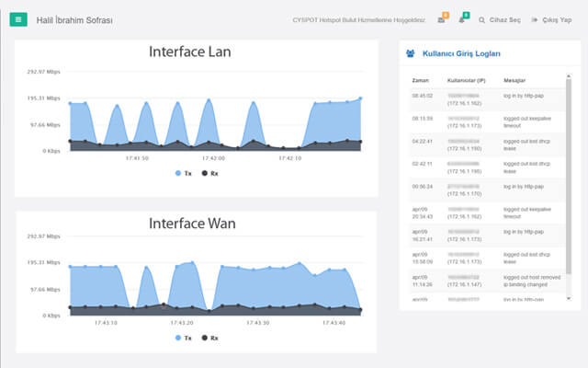Open the Cihaz Seç device selector

504,19
